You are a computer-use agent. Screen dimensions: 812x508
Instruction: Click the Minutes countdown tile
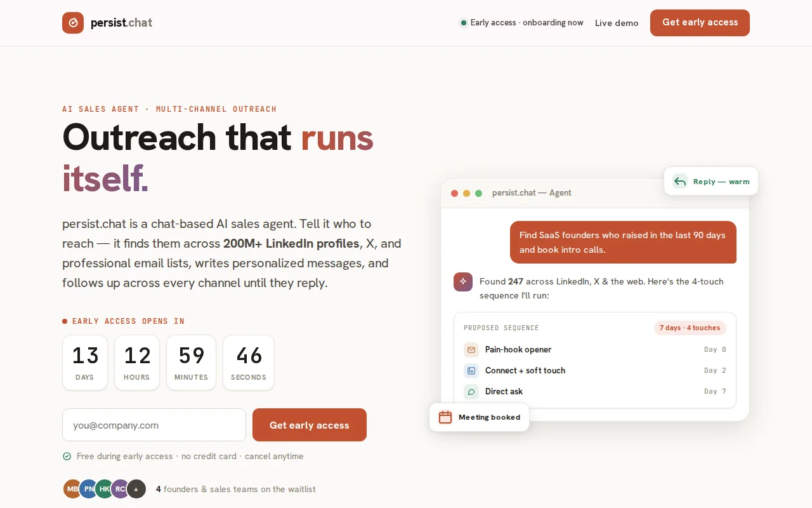[191, 363]
